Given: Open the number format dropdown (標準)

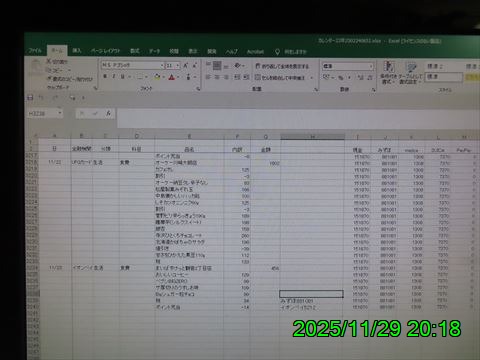Looking at the screenshot, I should tap(370, 66).
